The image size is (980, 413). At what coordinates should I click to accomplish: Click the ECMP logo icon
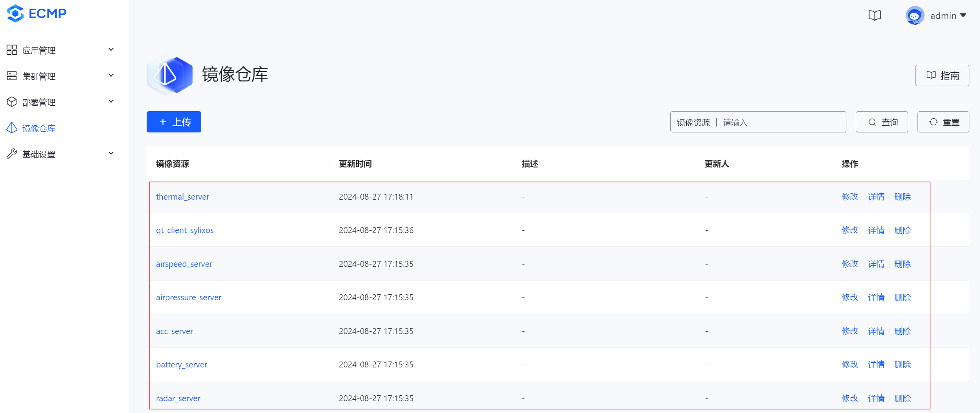tap(15, 13)
